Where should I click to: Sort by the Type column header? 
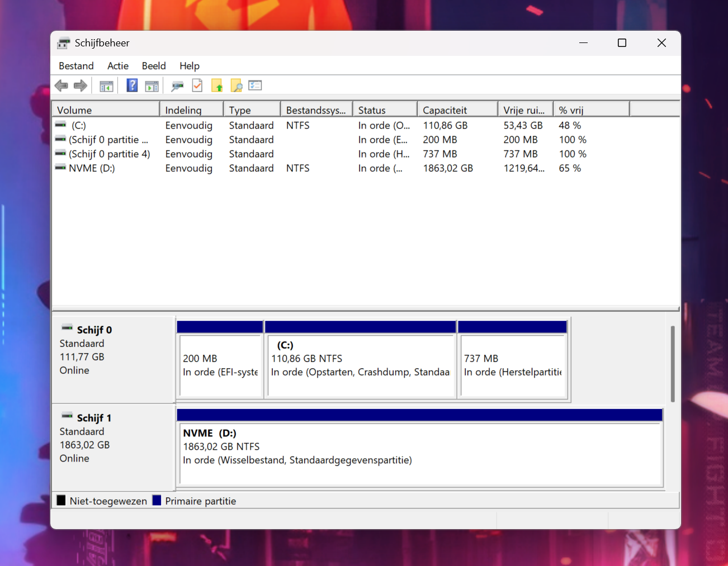[x=252, y=110]
